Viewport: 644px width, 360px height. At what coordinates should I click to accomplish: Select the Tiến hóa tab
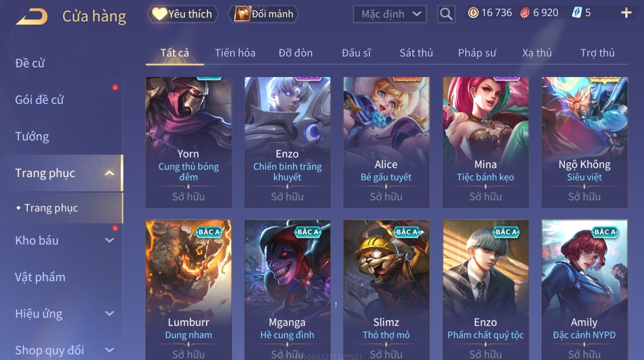point(235,53)
